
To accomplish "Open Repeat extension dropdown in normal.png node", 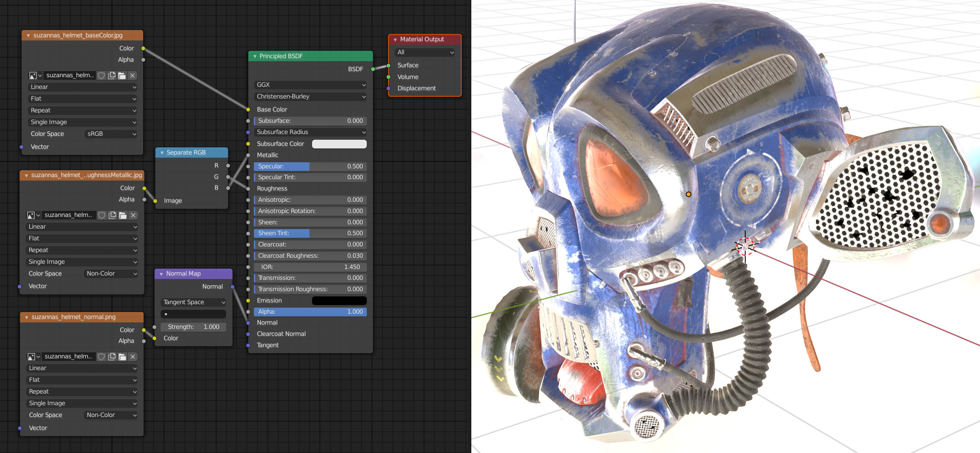I will pos(82,392).
